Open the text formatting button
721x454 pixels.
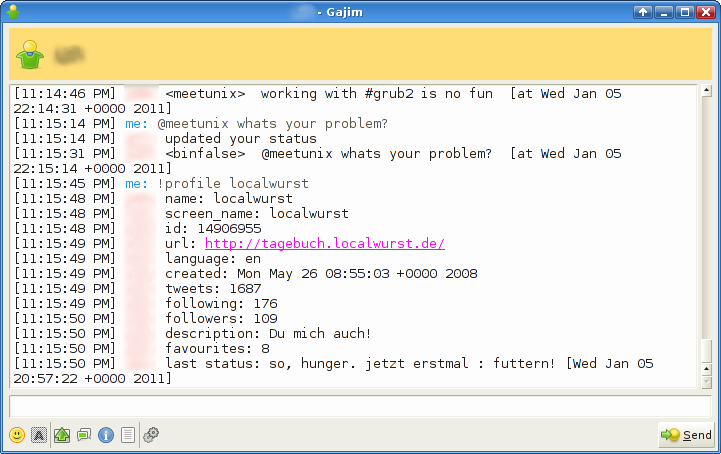[x=39, y=435]
